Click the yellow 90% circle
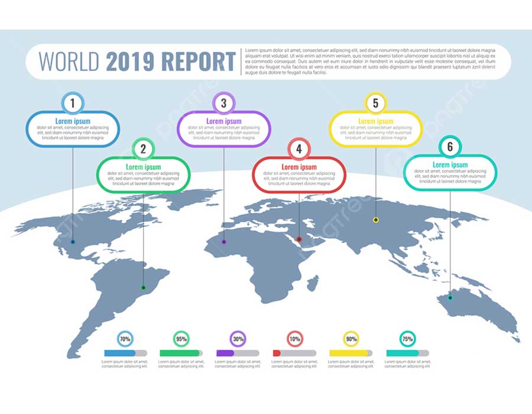This screenshot has width=532, height=414. tap(351, 339)
